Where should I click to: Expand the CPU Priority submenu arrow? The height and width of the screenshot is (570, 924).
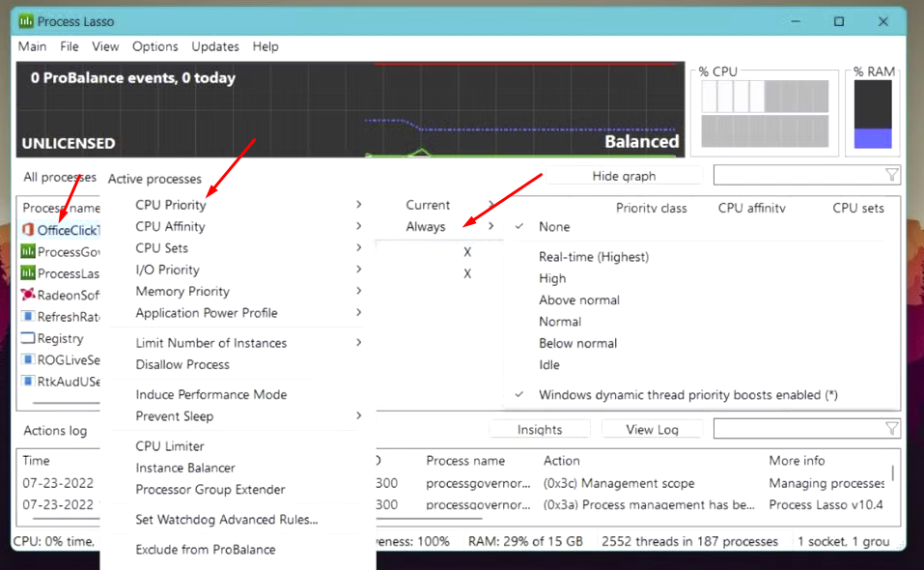click(359, 205)
